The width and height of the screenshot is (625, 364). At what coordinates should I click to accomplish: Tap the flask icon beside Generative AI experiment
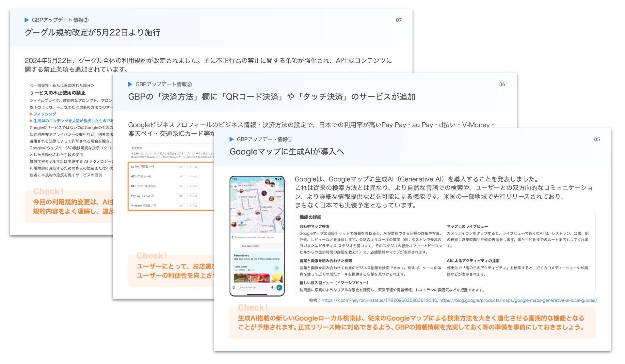click(232, 237)
